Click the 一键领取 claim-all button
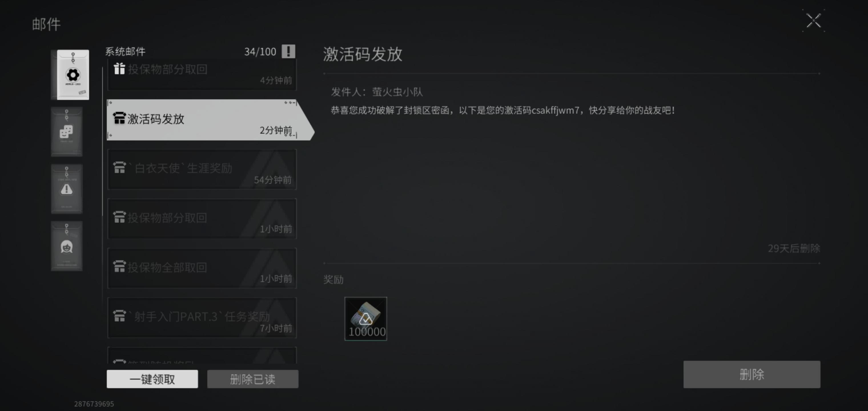 [152, 379]
